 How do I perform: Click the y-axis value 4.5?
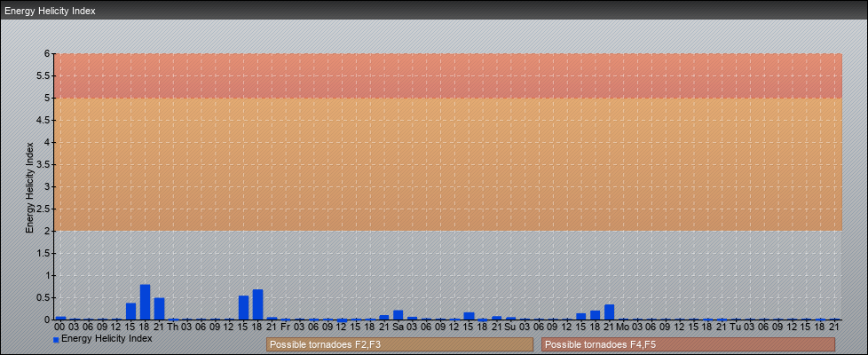coord(44,120)
